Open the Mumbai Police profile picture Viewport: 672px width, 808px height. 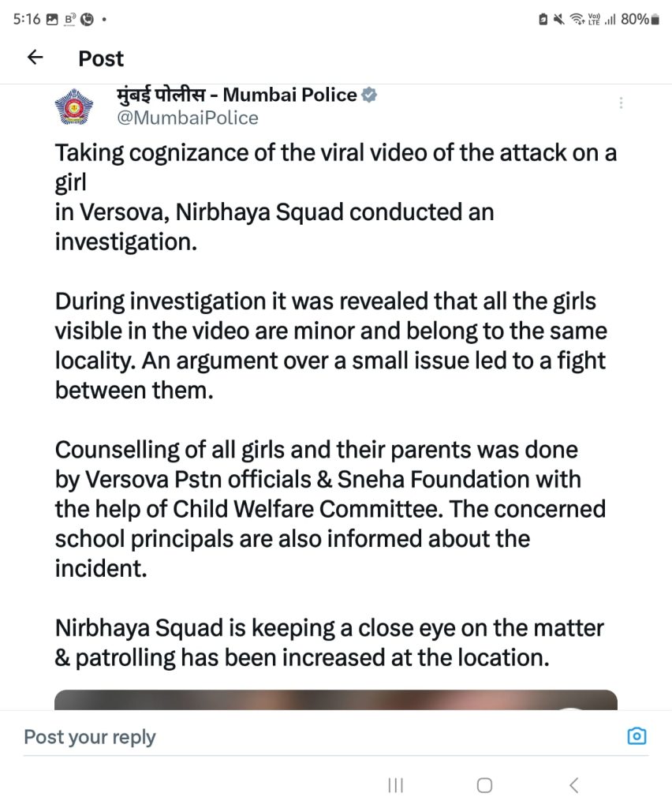coord(73,106)
